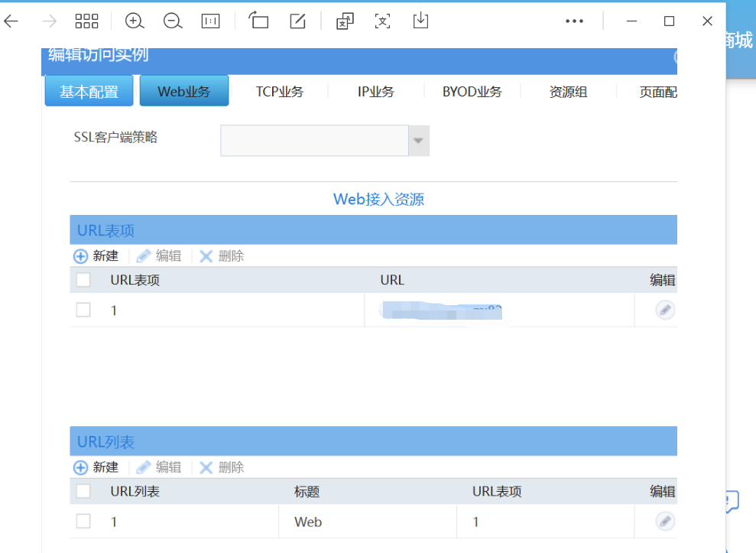The image size is (756, 553).
Task: Expand the SSL客户端策略 dropdown arrow
Action: (x=418, y=141)
